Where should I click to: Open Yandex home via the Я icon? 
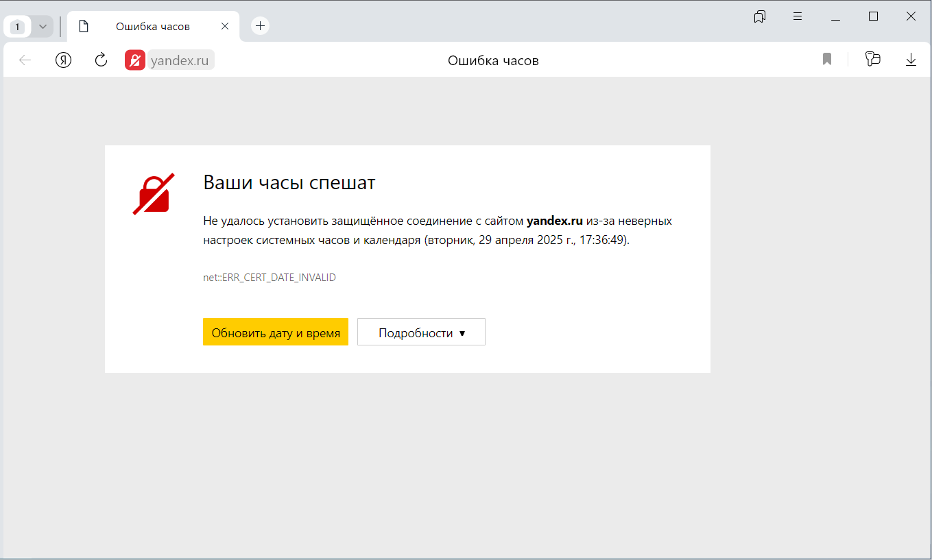(x=63, y=60)
